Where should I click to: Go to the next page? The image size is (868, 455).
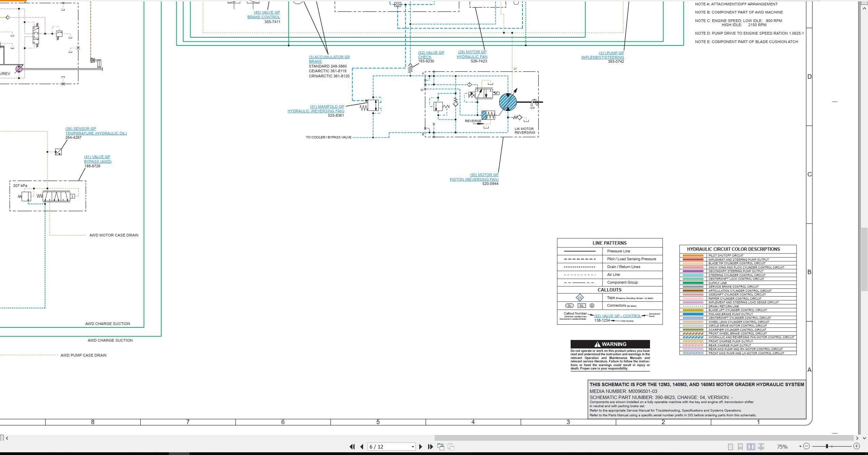tap(421, 447)
